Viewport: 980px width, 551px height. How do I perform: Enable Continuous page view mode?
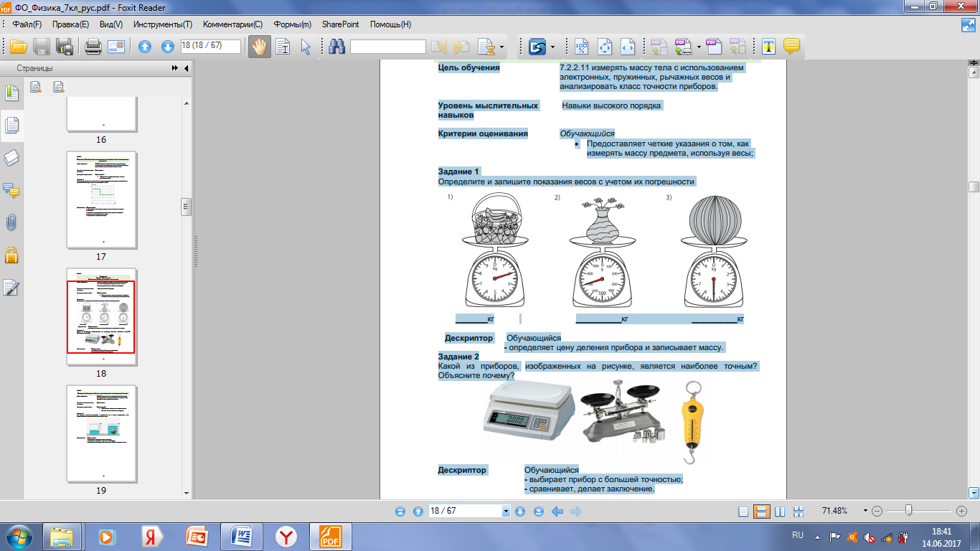pyautogui.click(x=762, y=512)
